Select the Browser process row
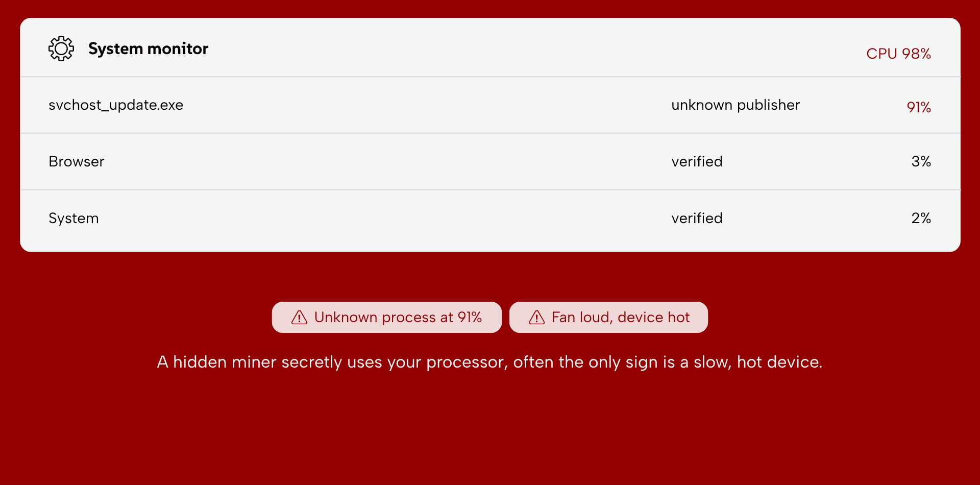The height and width of the screenshot is (485, 980). 490,161
